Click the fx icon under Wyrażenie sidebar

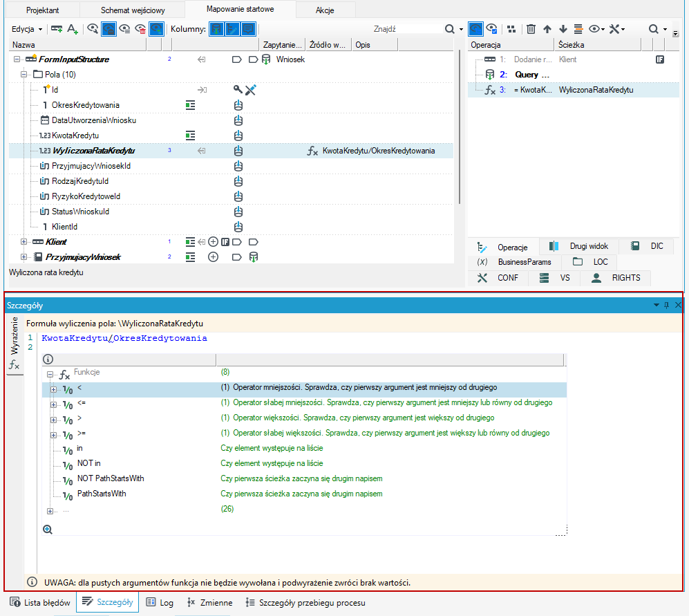14,364
